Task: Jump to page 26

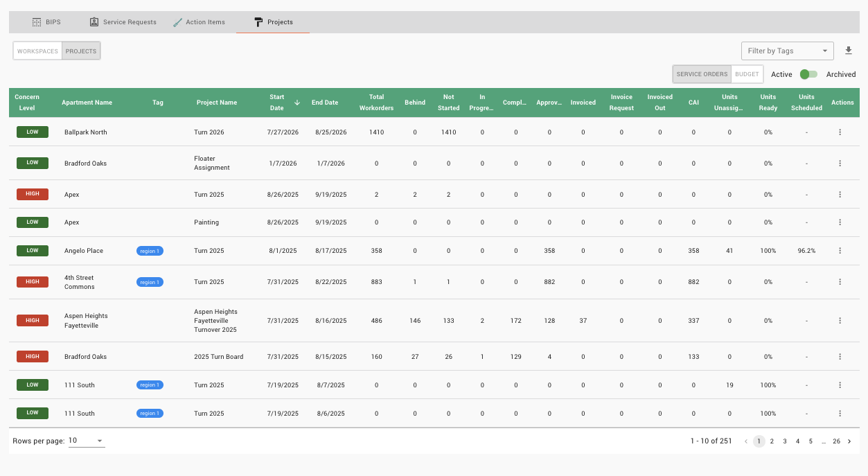Action: (836, 441)
